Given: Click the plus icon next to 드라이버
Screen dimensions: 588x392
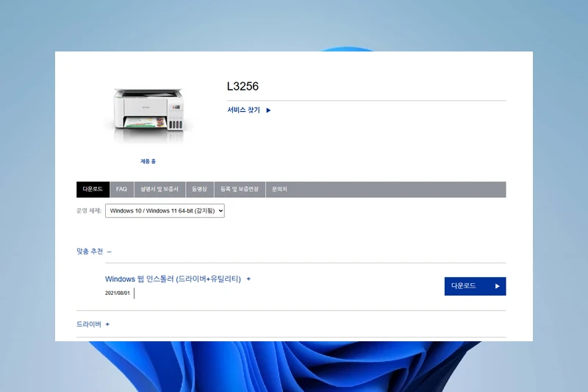Looking at the screenshot, I should click(x=107, y=324).
